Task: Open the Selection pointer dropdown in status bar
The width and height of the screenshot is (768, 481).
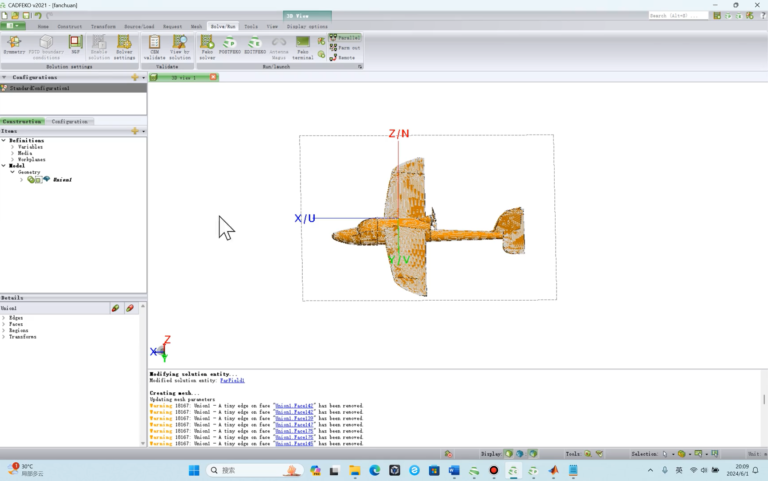Action: (673, 455)
